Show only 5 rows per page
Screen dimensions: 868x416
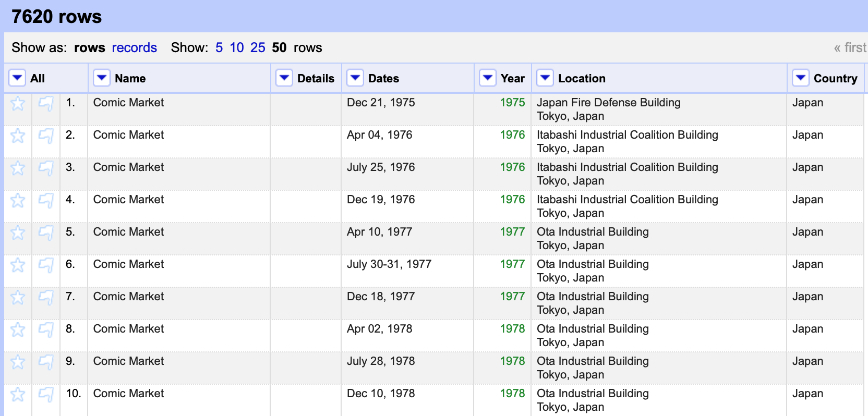point(219,48)
